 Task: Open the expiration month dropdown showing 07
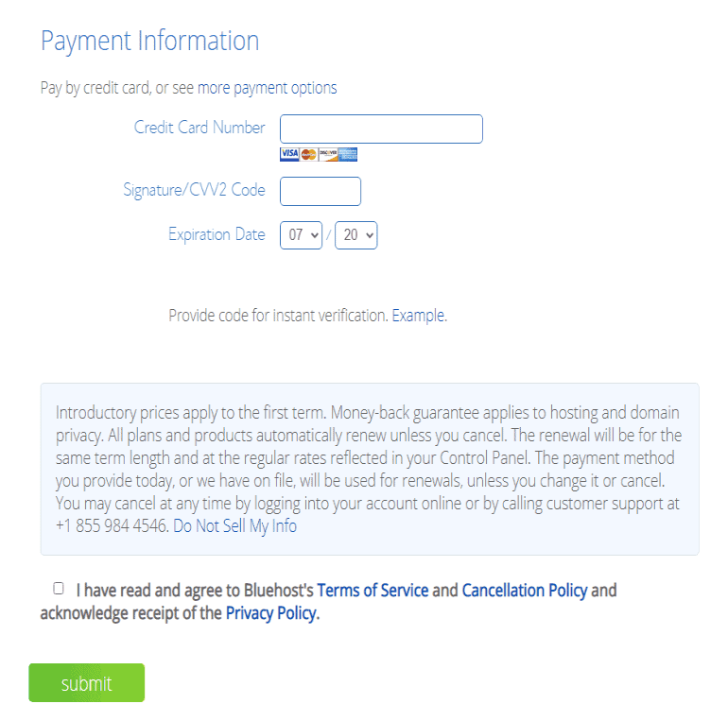tap(301, 235)
